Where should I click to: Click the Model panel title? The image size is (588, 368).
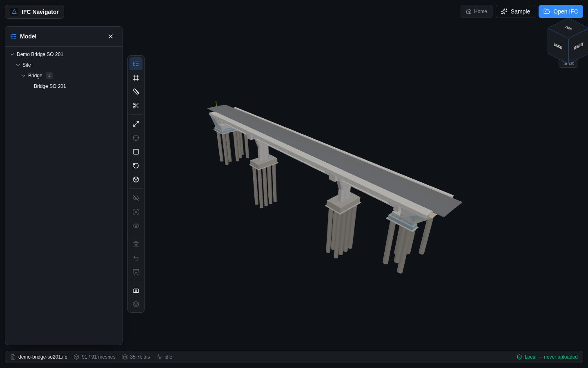pyautogui.click(x=28, y=36)
